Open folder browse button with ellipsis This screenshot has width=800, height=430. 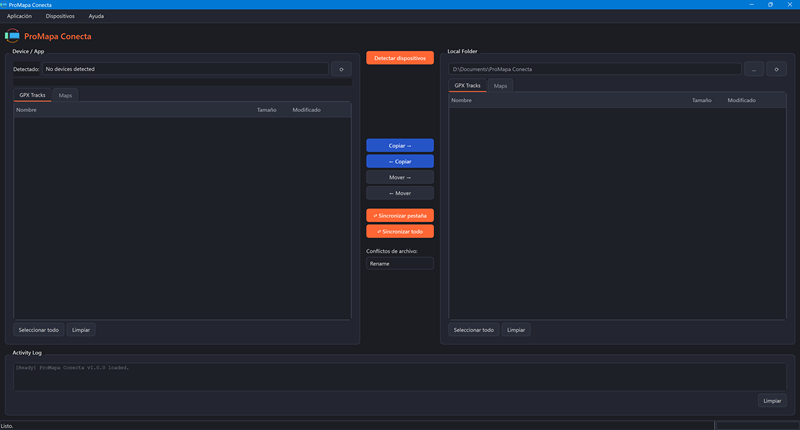click(x=754, y=69)
